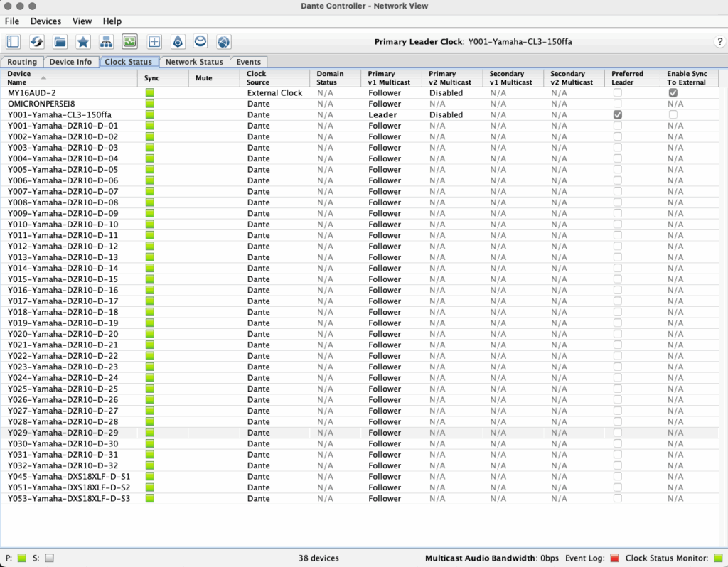Enable Preferred Leader for Y001-Yamaha-DZR10-D-01
Screen dimensions: 728x567
coord(618,126)
